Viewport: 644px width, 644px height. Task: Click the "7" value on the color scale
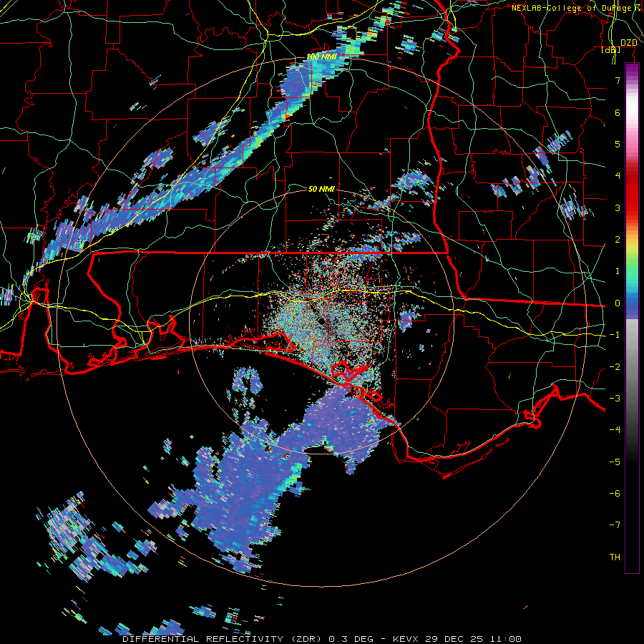pyautogui.click(x=618, y=80)
